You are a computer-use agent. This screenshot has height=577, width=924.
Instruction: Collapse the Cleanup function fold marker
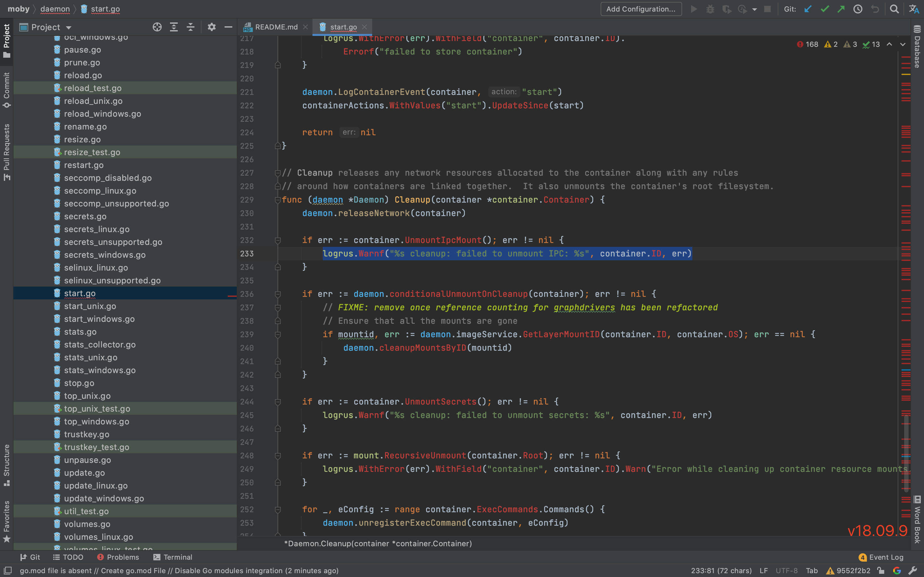278,200
